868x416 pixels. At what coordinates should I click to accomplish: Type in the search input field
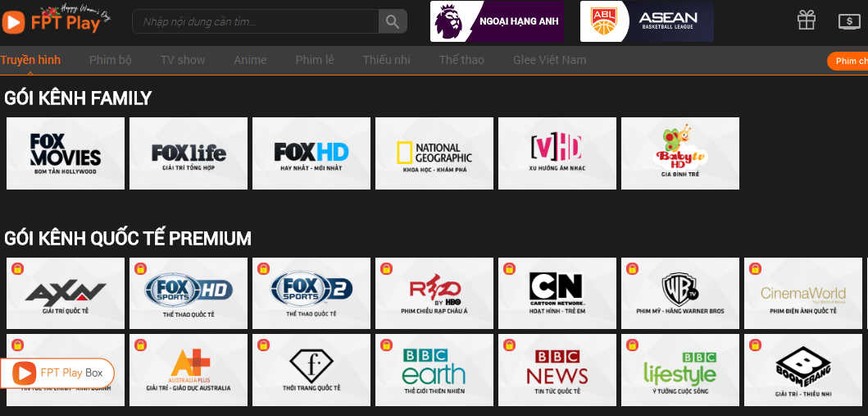coord(256,21)
